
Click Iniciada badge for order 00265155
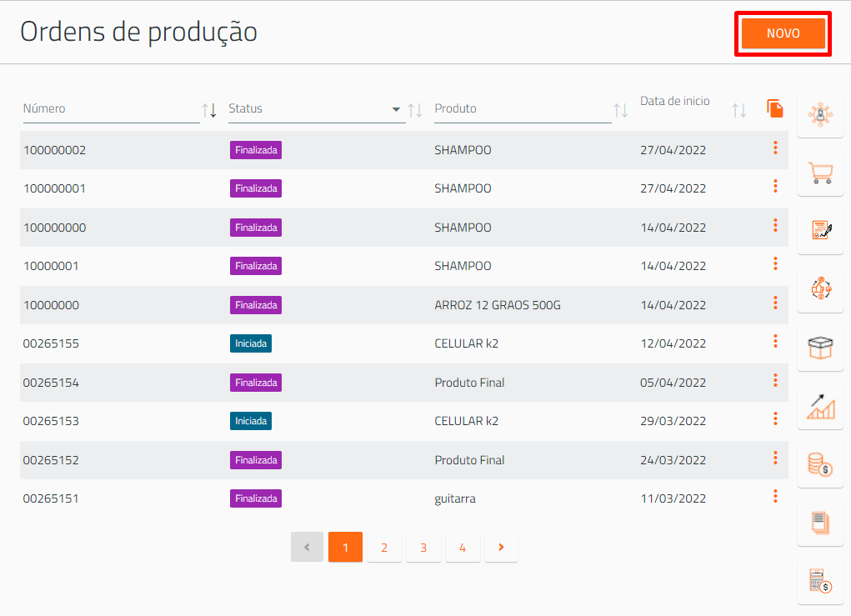[251, 343]
